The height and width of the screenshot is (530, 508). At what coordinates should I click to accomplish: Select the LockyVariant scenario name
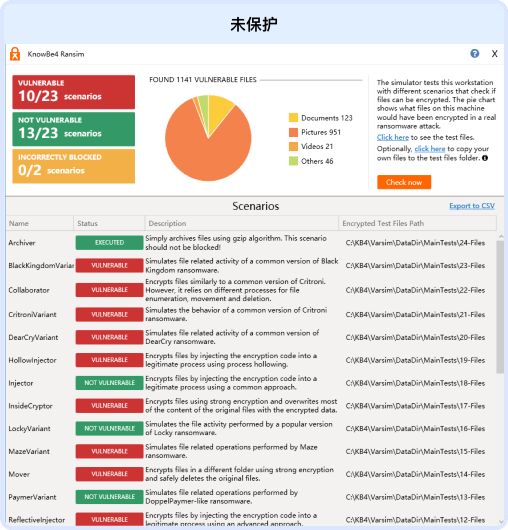coord(29,429)
